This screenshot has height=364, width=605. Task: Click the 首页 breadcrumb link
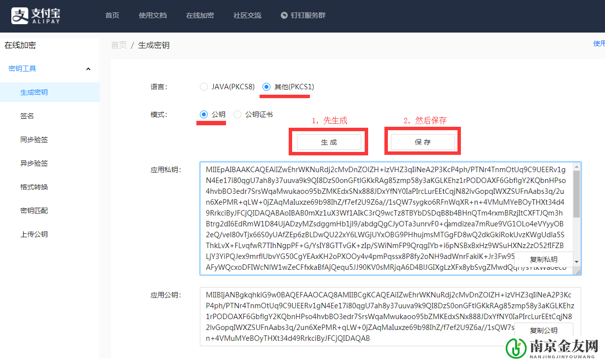click(119, 45)
